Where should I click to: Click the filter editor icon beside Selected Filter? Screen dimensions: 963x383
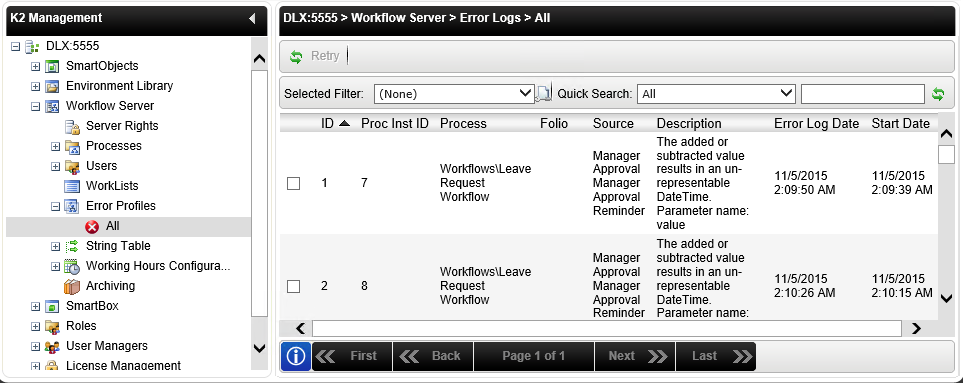(544, 93)
